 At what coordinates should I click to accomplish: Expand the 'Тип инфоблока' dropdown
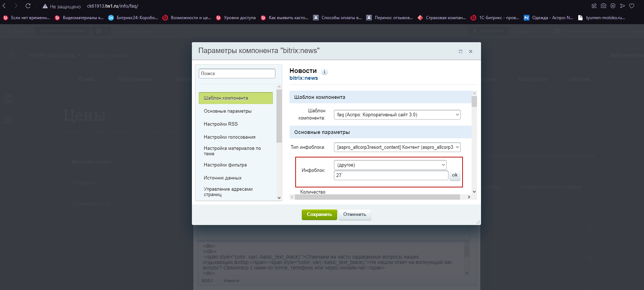(x=397, y=147)
